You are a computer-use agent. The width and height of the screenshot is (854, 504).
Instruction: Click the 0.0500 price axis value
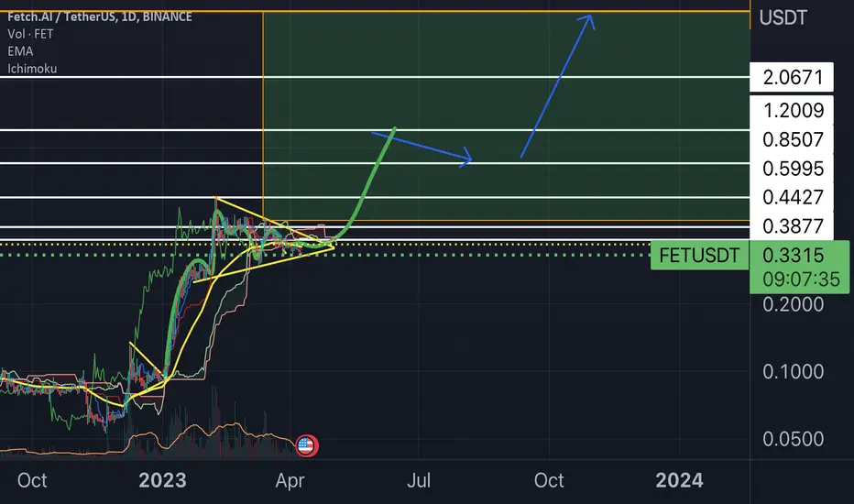tap(793, 439)
